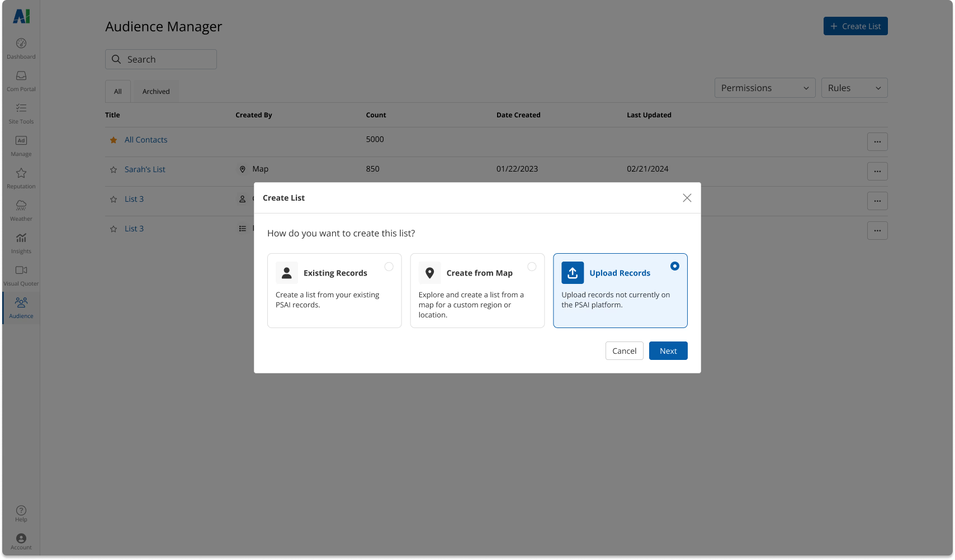Choose the Upload Records radio button

click(675, 266)
